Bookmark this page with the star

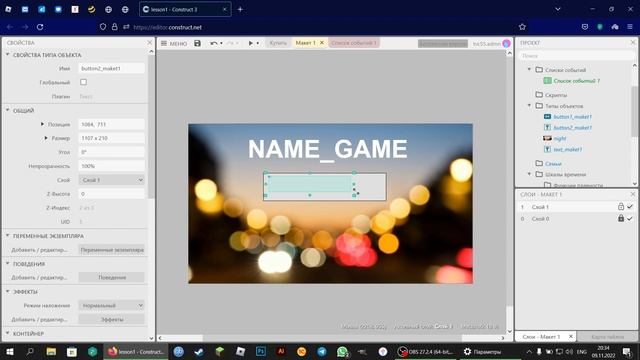pos(522,27)
